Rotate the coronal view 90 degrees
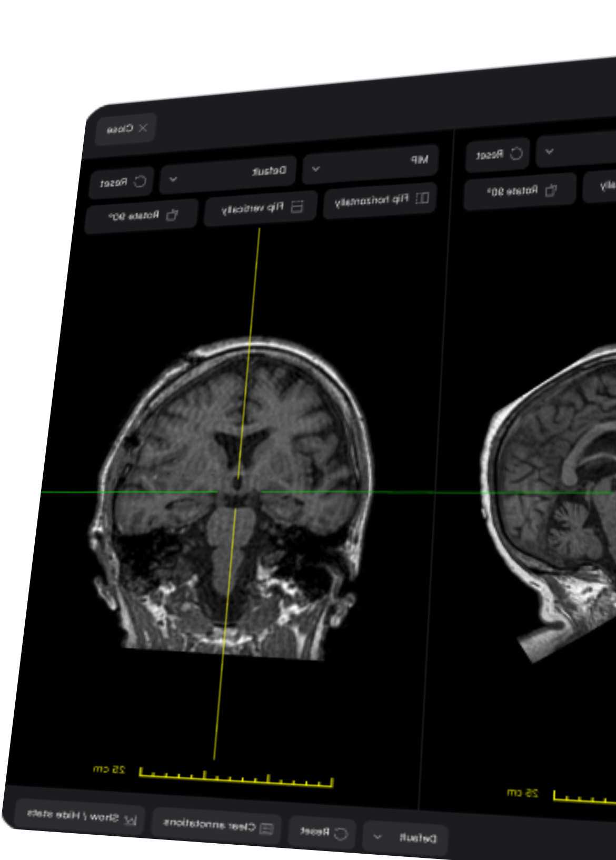Screen dimensions: 616x860 (x=142, y=216)
